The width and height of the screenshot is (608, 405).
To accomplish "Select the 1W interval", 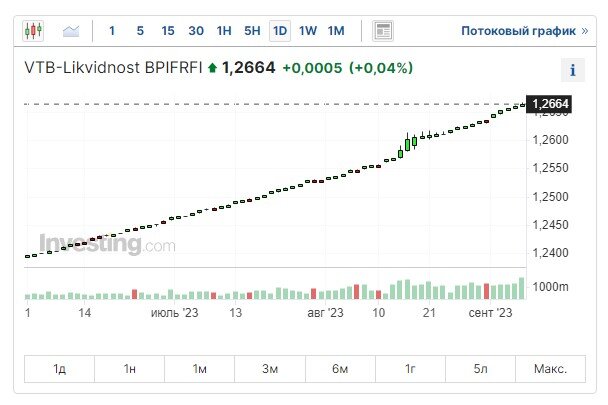I will 308,31.
